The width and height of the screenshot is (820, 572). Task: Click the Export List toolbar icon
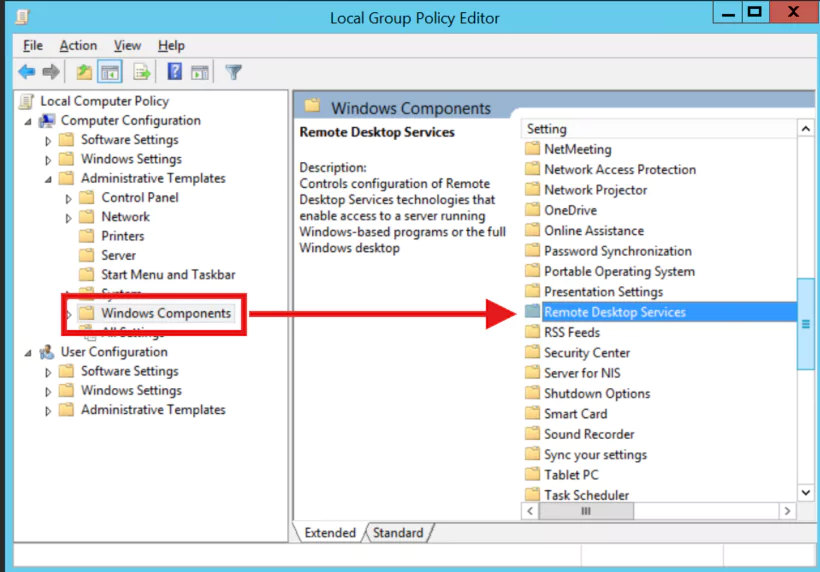141,72
